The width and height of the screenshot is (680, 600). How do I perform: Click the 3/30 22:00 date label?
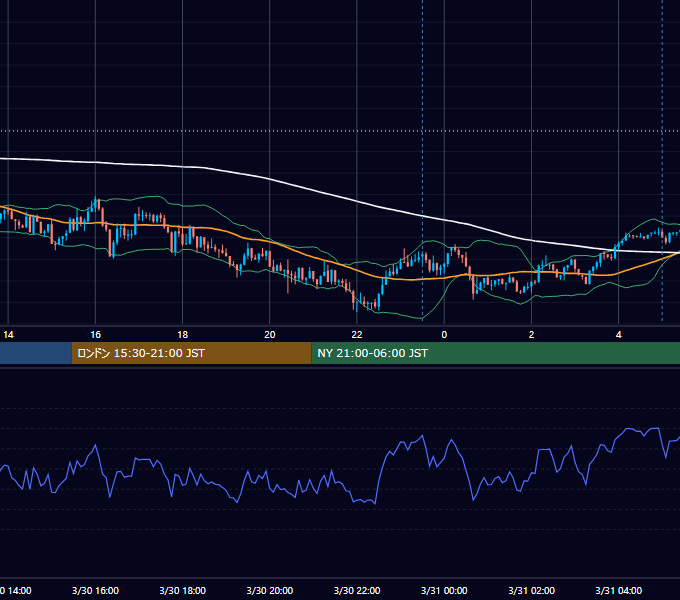coord(357,590)
